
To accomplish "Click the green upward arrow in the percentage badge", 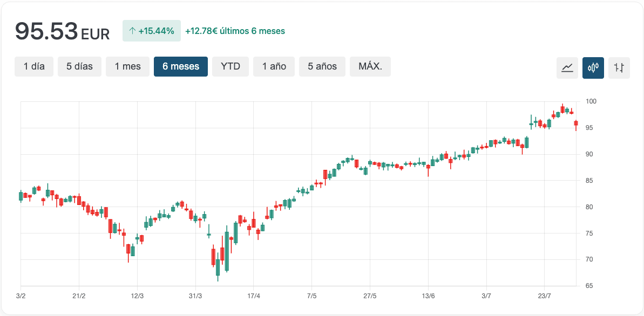I will coord(133,31).
